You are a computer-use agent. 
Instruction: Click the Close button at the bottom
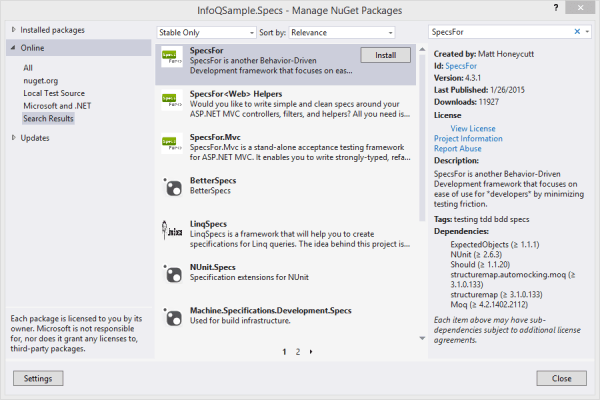[561, 378]
